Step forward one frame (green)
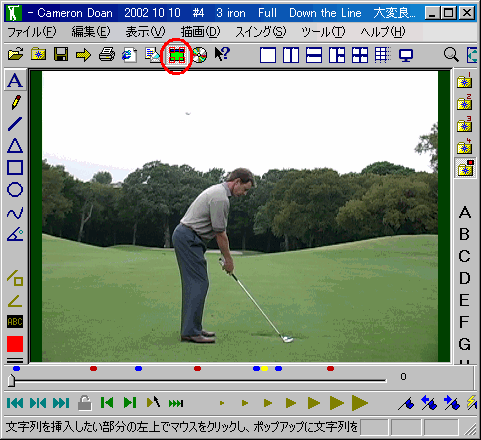 pos(130,403)
